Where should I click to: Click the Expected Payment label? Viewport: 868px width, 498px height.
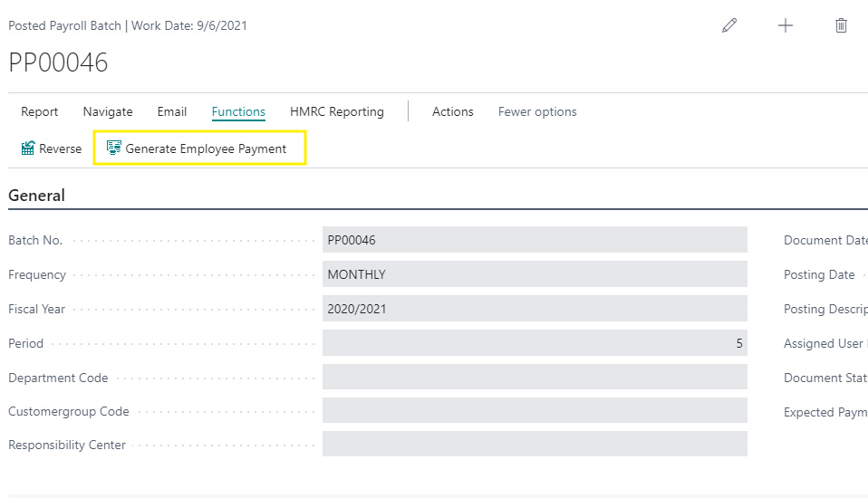826,412
